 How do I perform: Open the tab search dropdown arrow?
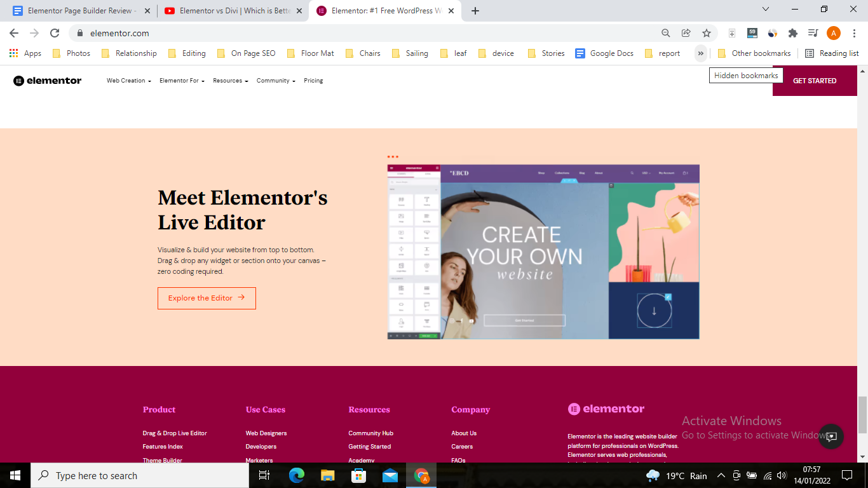766,10
